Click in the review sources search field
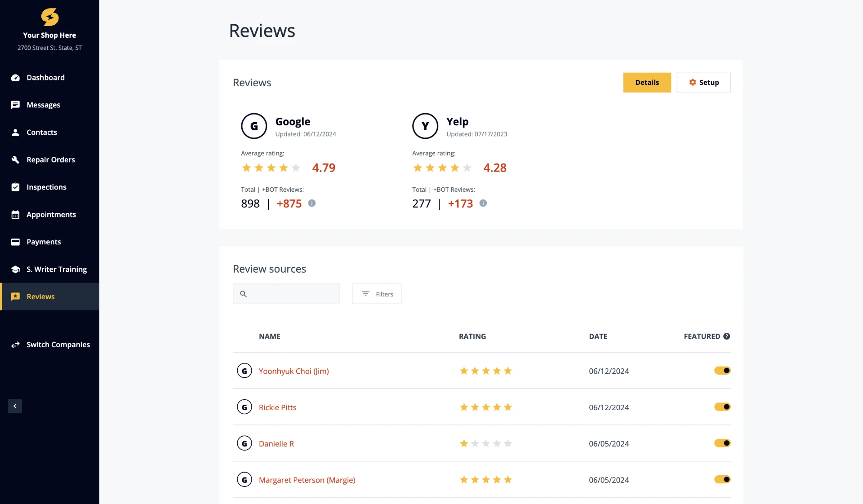This screenshot has width=863, height=504. [286, 294]
